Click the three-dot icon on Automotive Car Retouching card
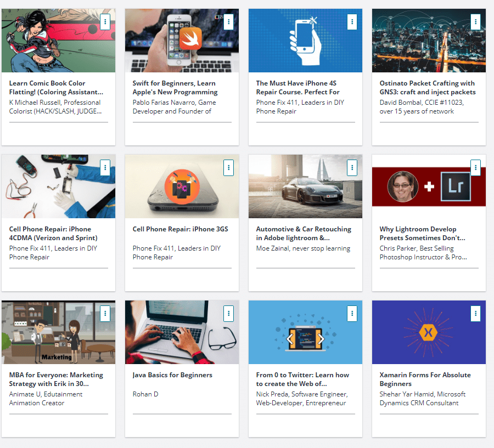The image size is (494, 448). pos(352,168)
